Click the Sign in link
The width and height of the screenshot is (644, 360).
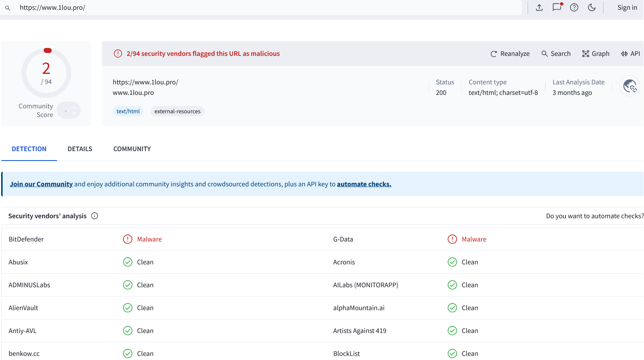(627, 7)
